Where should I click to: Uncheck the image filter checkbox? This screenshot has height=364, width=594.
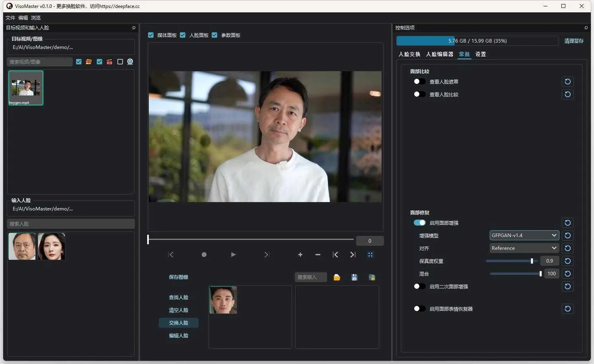(79, 62)
